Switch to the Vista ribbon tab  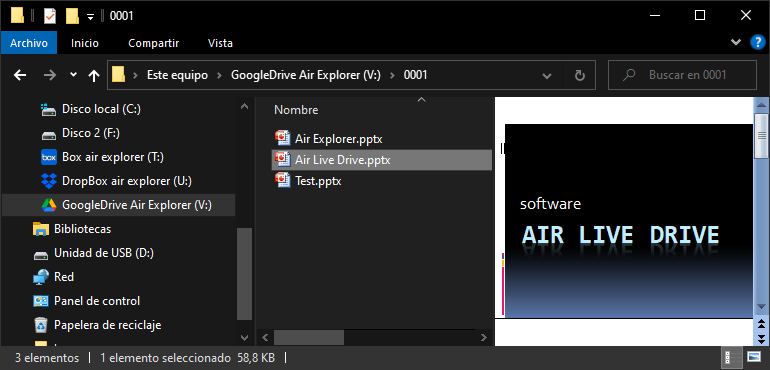point(220,43)
